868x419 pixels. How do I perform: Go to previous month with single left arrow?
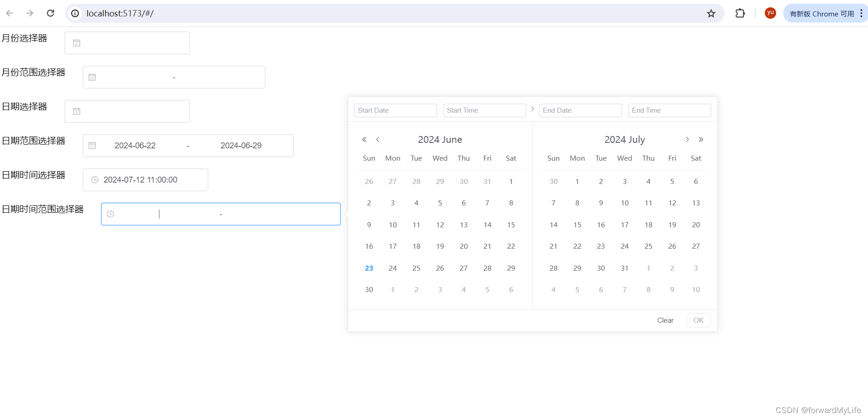378,140
